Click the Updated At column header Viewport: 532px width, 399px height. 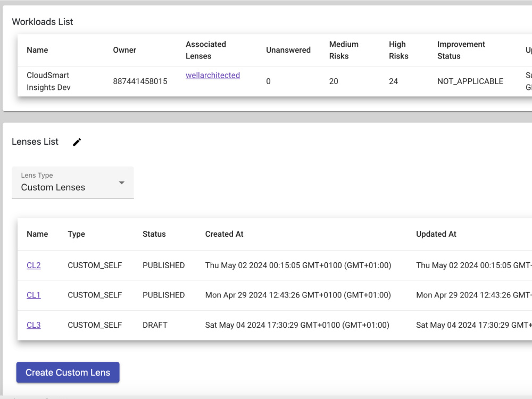pos(436,234)
